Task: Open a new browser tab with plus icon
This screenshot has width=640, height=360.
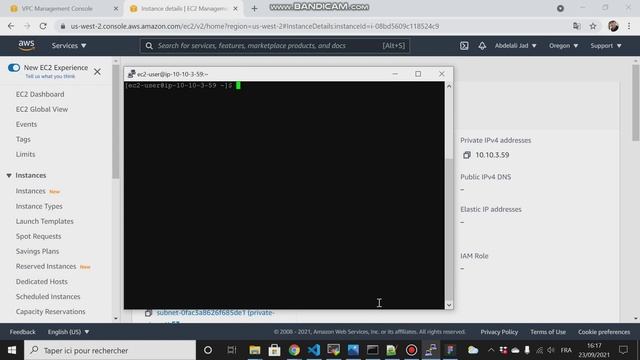Action: 254,9
